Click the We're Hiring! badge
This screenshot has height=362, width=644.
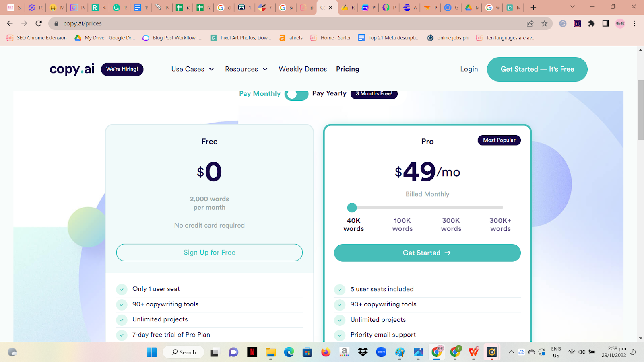coord(122,69)
